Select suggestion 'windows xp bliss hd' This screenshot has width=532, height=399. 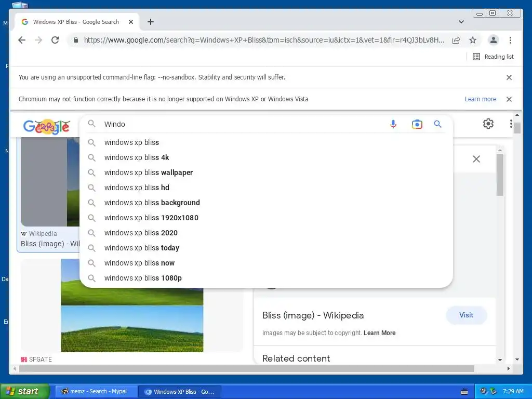(x=266, y=188)
